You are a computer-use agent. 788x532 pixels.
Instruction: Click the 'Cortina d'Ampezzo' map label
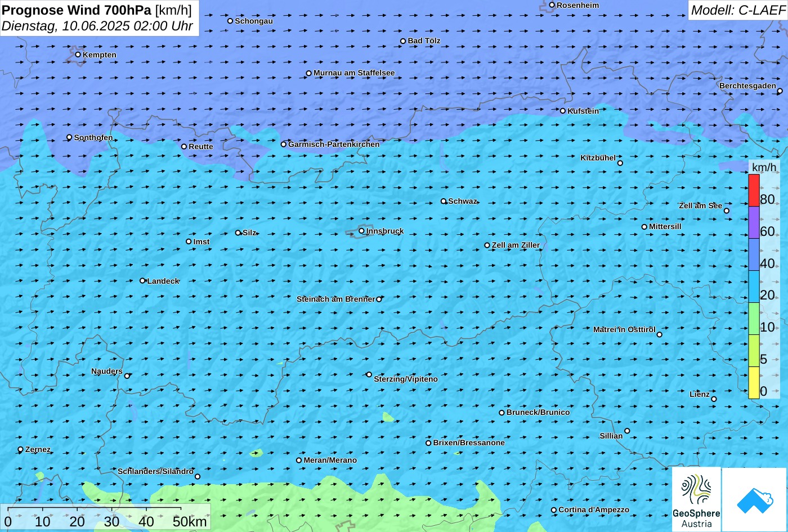tap(594, 509)
